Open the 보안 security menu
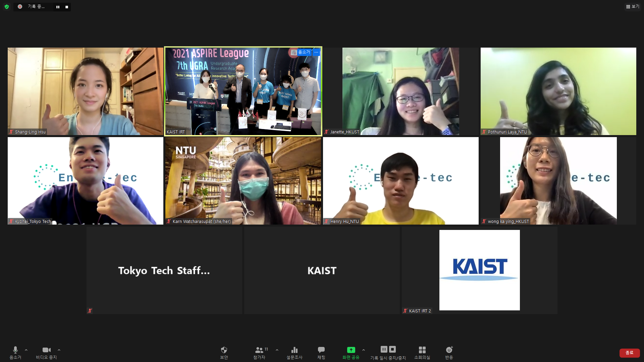 (224, 353)
